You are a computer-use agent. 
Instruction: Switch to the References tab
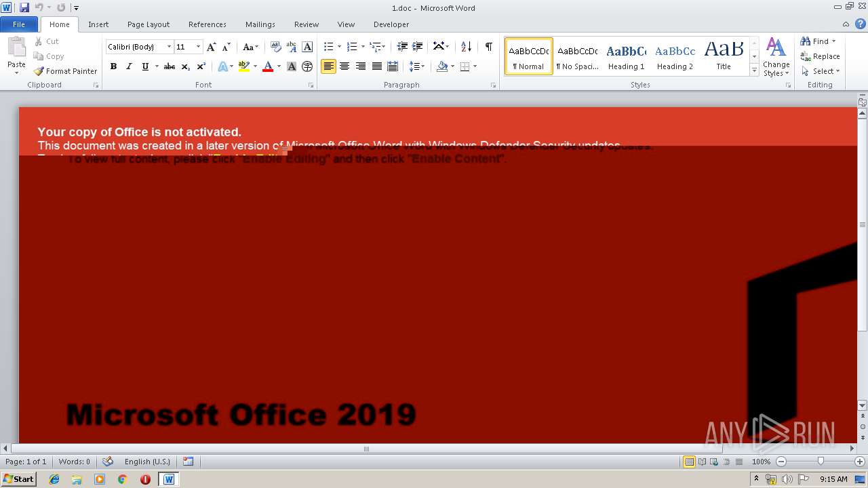208,24
